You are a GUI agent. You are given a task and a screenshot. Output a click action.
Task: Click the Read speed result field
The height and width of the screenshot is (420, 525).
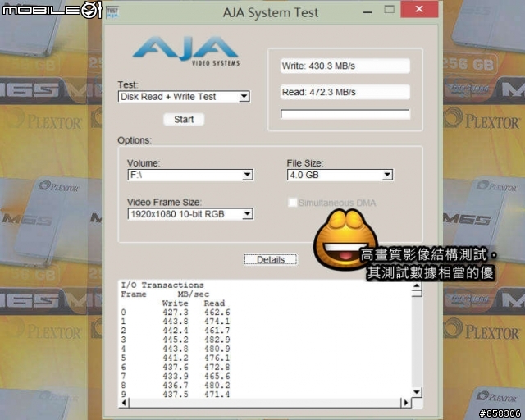(345, 92)
